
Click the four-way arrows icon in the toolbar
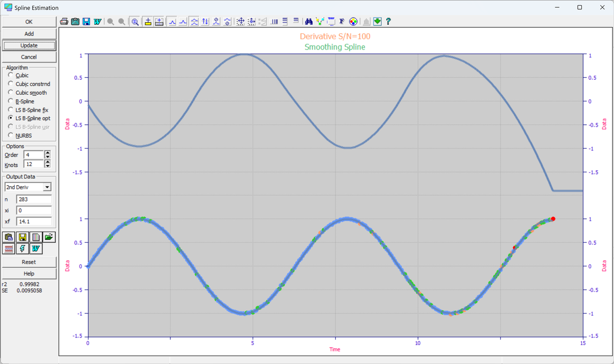pos(240,21)
